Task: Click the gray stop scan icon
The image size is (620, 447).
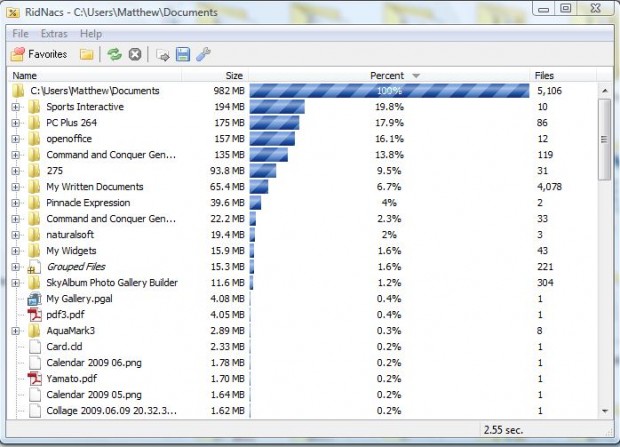Action: point(135,54)
